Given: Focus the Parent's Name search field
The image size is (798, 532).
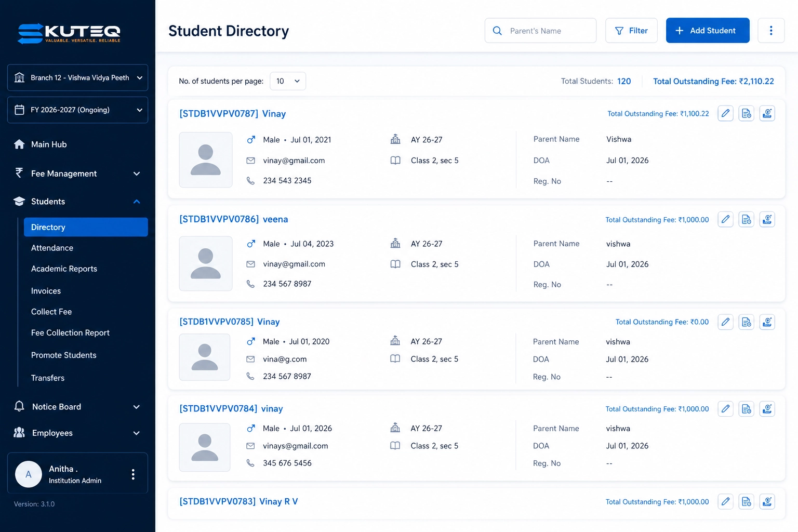Looking at the screenshot, I should tap(540, 31).
